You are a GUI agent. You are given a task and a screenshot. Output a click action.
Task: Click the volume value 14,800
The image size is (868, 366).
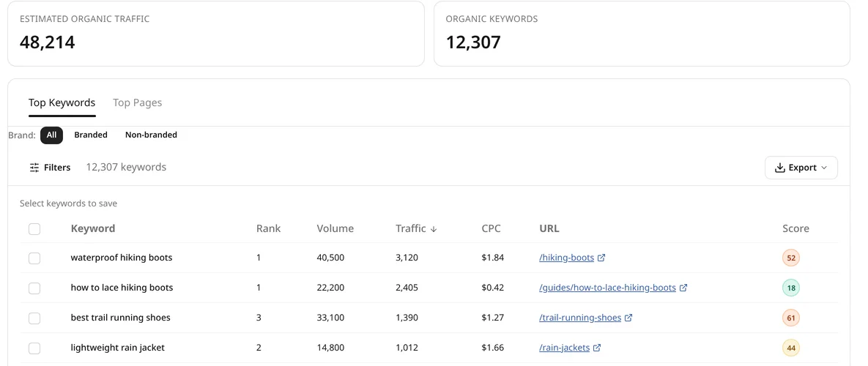point(330,348)
